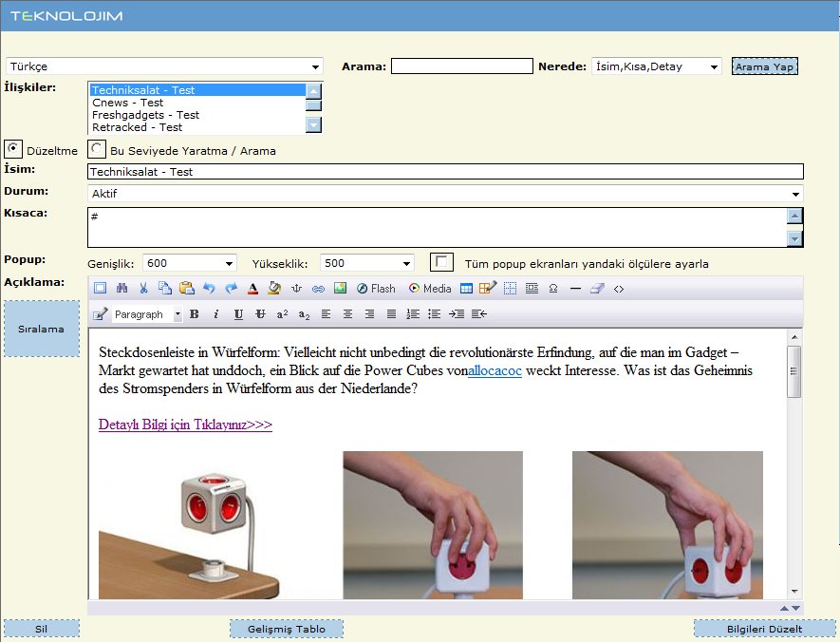Open the Nerede search scope dropdown
840x642 pixels.
tap(657, 66)
